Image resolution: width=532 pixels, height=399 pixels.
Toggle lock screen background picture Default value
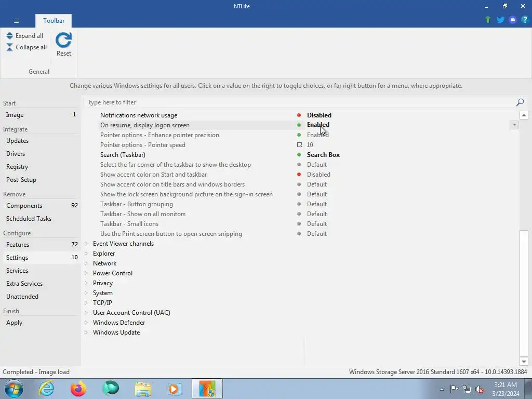click(317, 194)
